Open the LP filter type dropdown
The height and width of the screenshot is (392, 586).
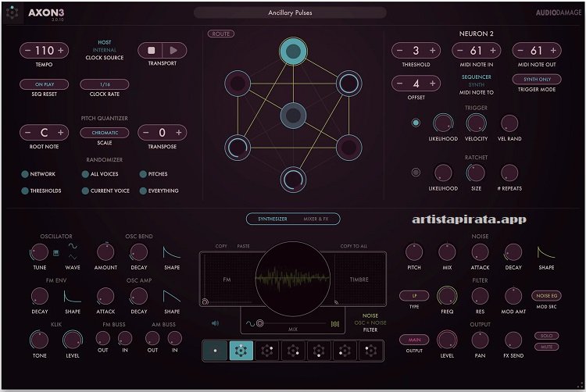(414, 296)
